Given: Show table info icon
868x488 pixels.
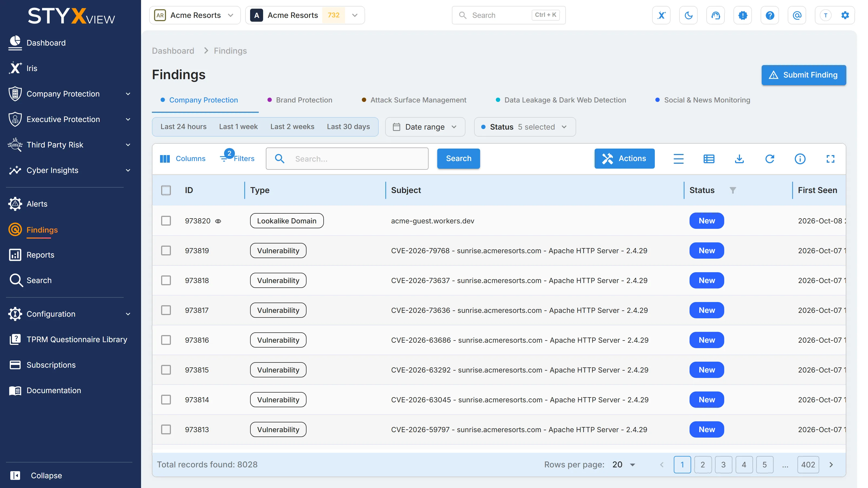Looking at the screenshot, I should click(x=800, y=159).
